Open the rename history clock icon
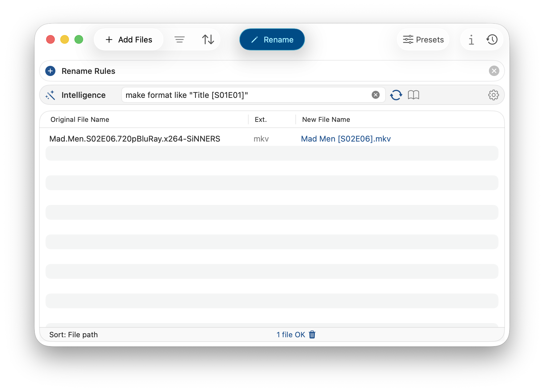Screen dimensions: 544x392 (x=492, y=40)
